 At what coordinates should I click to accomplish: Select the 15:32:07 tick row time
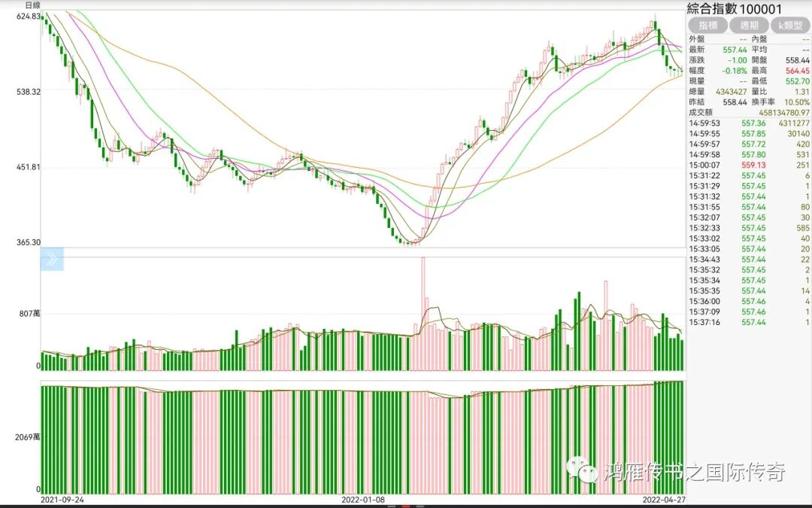pyautogui.click(x=704, y=217)
